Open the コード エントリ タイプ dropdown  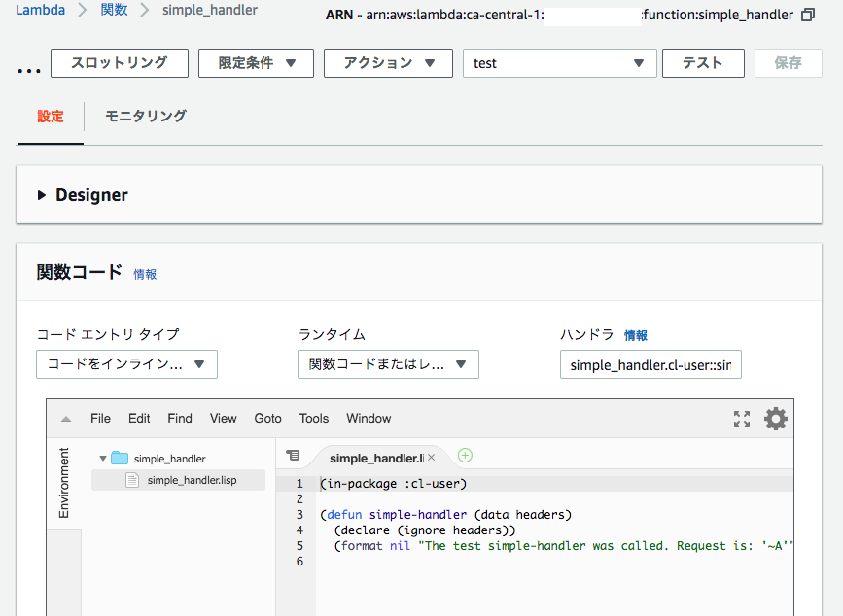tap(126, 364)
